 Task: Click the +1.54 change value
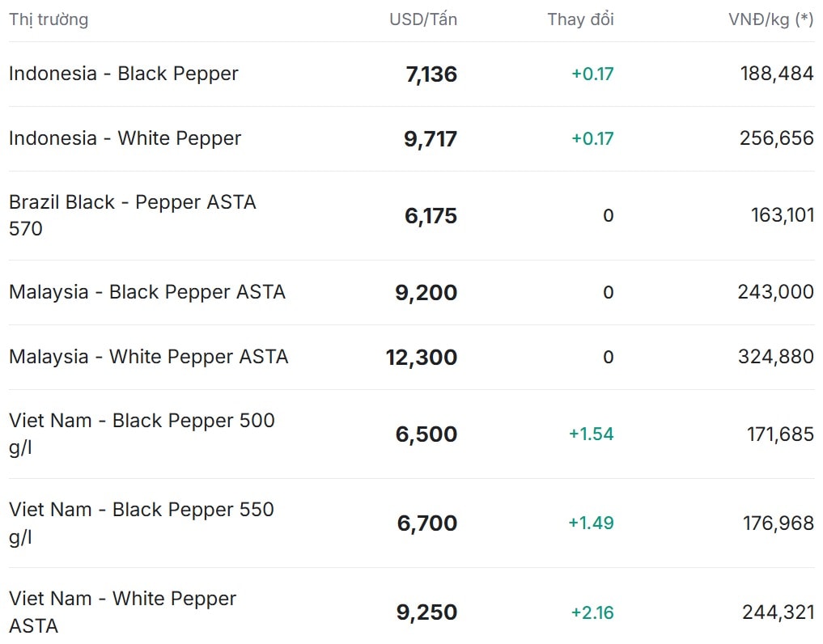592,434
